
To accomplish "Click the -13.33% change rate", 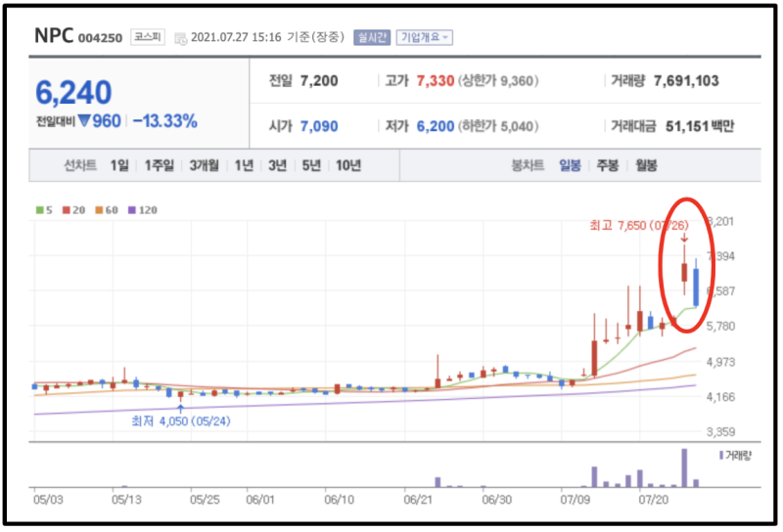I will (x=164, y=121).
